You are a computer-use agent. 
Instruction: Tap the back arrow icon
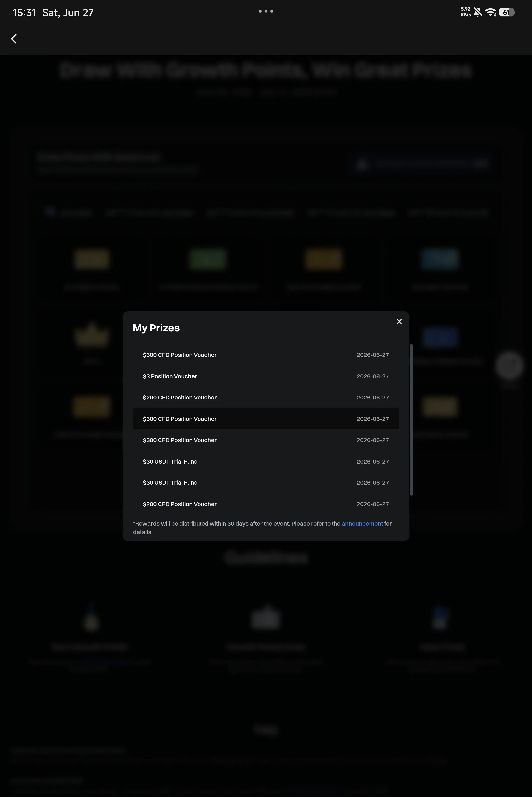coord(14,39)
